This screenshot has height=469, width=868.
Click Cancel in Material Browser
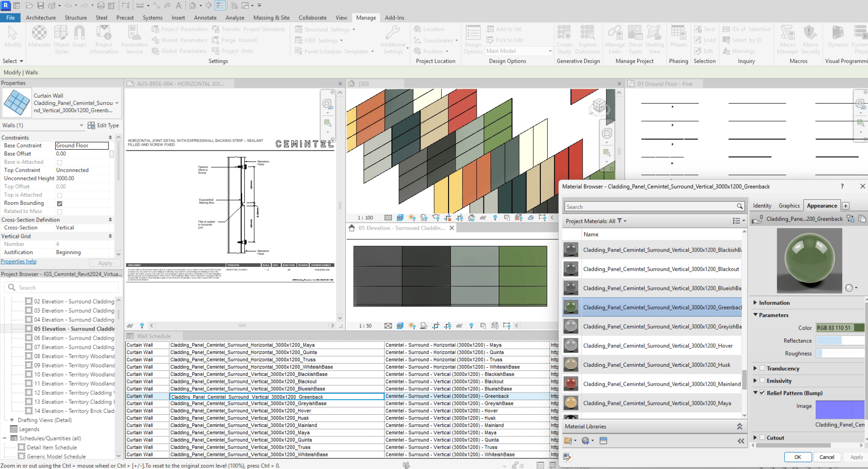pyautogui.click(x=826, y=457)
